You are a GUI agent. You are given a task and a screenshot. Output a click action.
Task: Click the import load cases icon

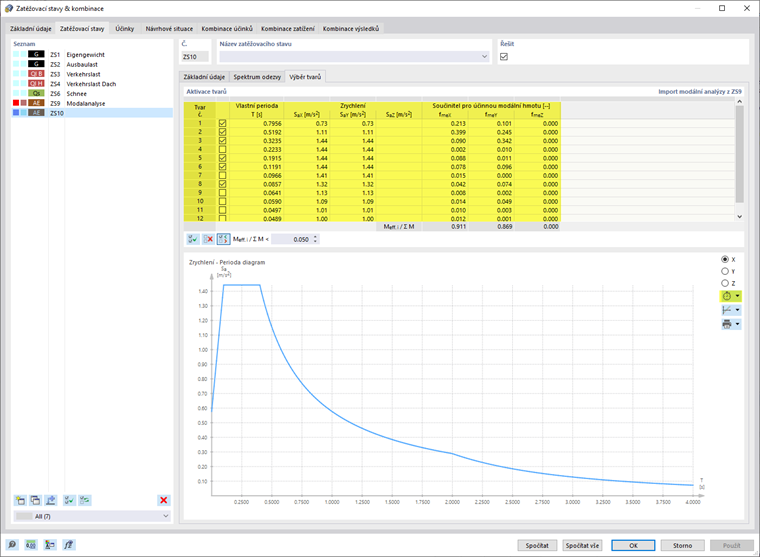tap(51, 500)
